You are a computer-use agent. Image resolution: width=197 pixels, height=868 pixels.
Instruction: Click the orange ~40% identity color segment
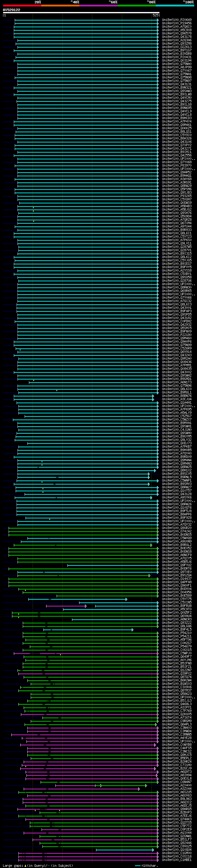tap(60, 6)
